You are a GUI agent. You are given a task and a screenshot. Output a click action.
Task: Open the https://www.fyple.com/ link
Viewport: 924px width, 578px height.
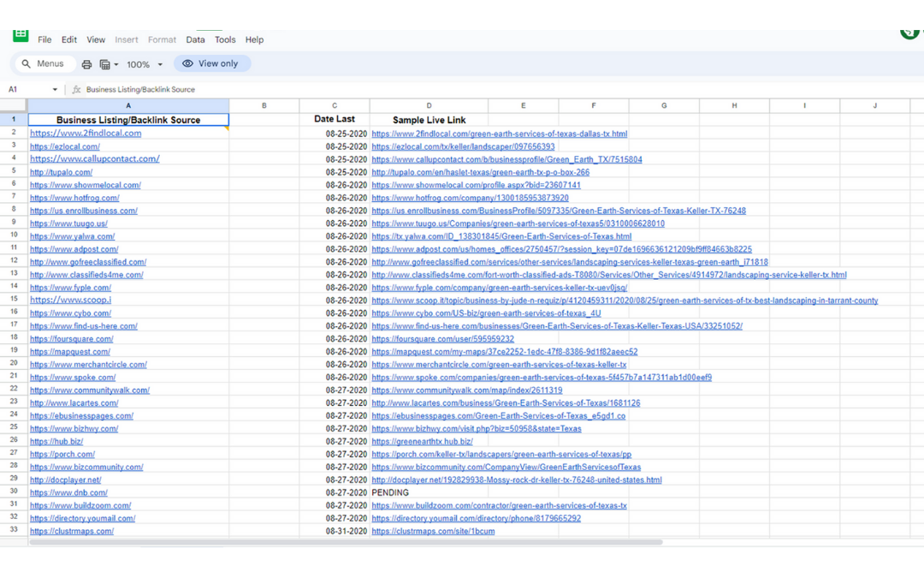pos(71,288)
